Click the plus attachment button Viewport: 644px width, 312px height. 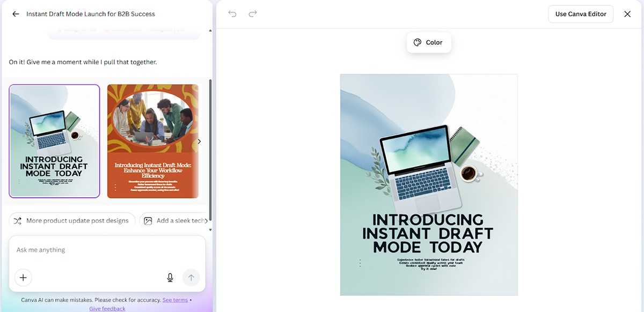pos(23,277)
